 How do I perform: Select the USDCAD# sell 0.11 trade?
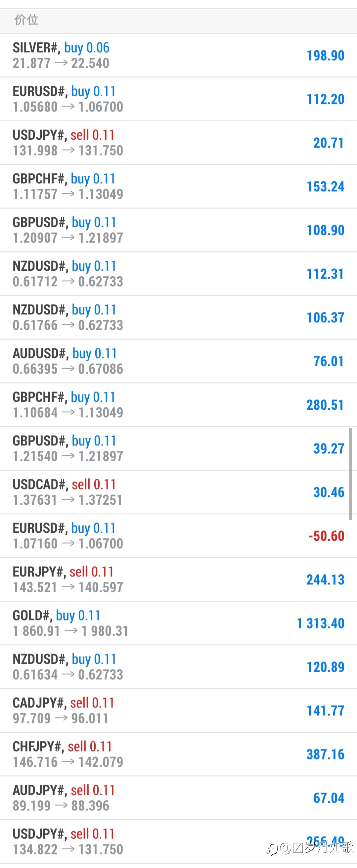tap(179, 492)
